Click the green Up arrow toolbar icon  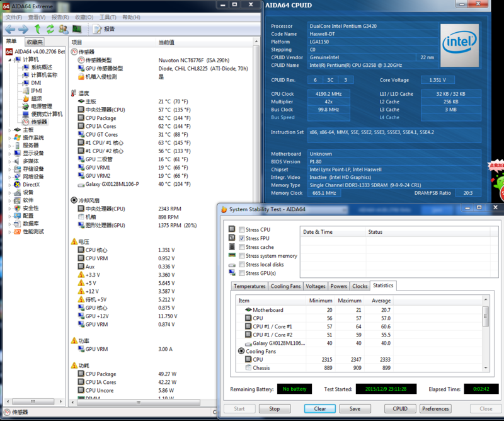point(37,29)
